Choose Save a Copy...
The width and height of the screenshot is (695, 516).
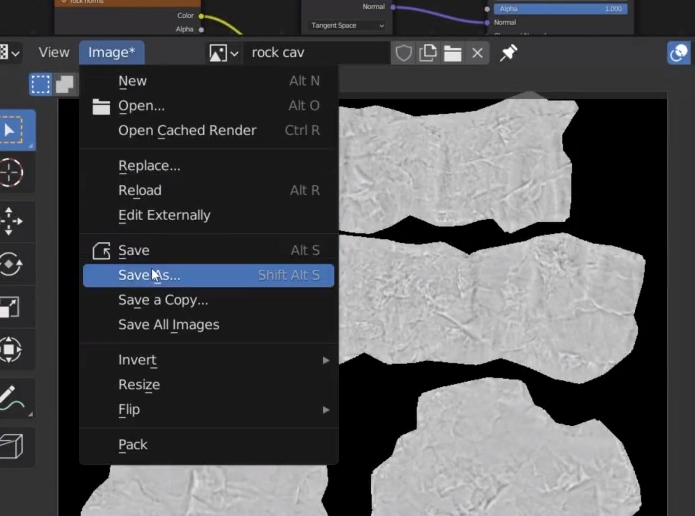pos(208,300)
